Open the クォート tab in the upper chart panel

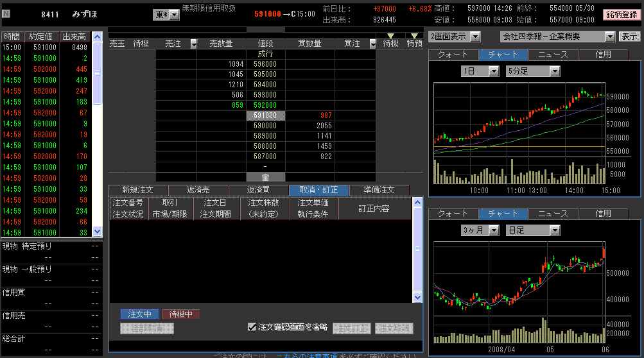(453, 55)
